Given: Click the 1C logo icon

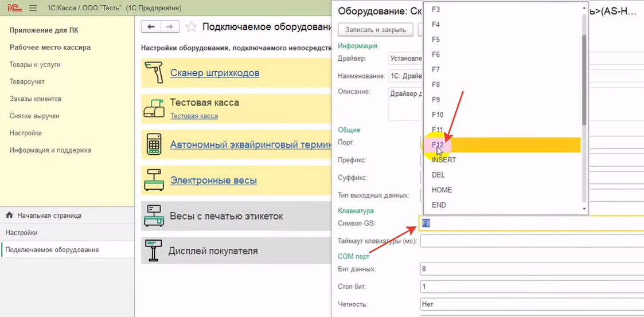Looking at the screenshot, I should click(x=14, y=8).
